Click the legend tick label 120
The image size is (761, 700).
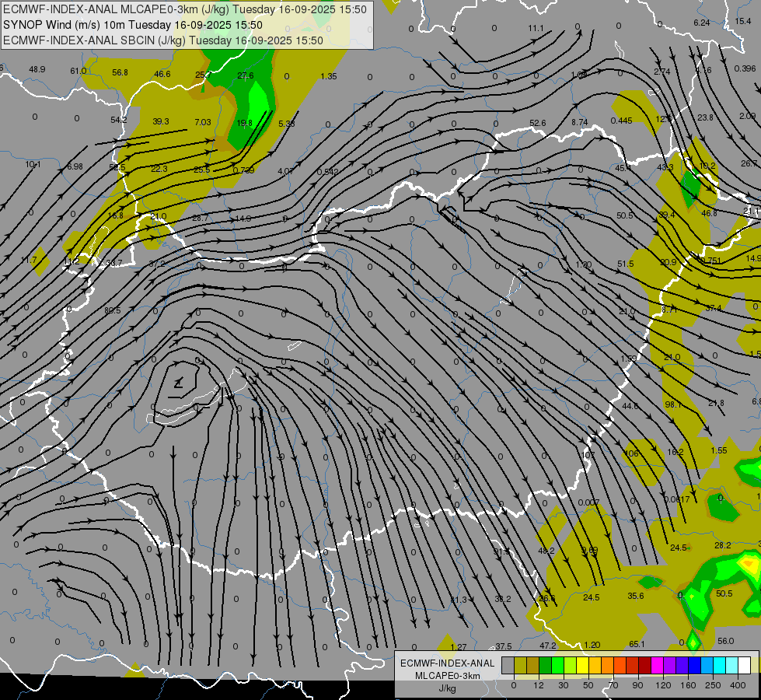[x=663, y=685]
